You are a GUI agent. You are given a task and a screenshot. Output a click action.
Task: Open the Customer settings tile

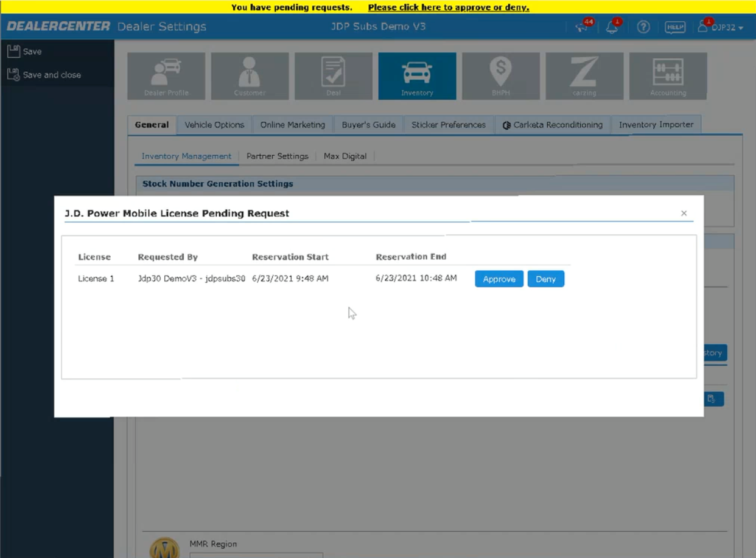point(250,76)
